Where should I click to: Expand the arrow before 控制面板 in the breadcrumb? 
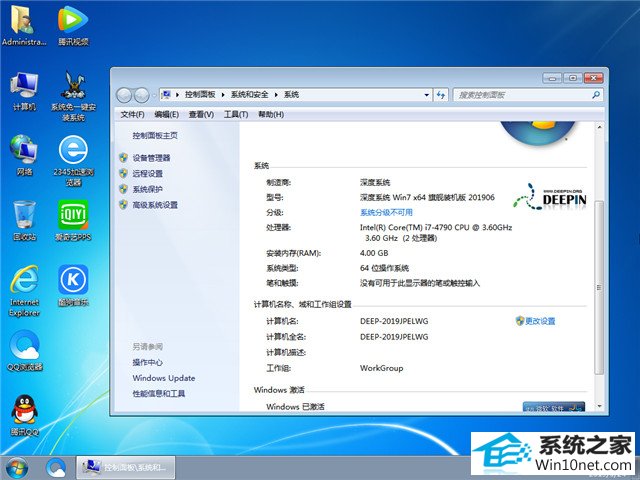[177, 95]
